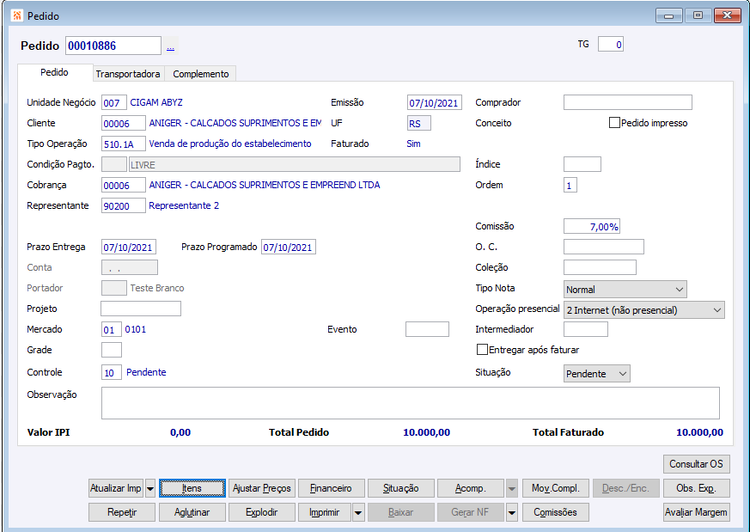The width and height of the screenshot is (750, 532).
Task: Select the Avaliar Margem button
Action: [x=696, y=512]
